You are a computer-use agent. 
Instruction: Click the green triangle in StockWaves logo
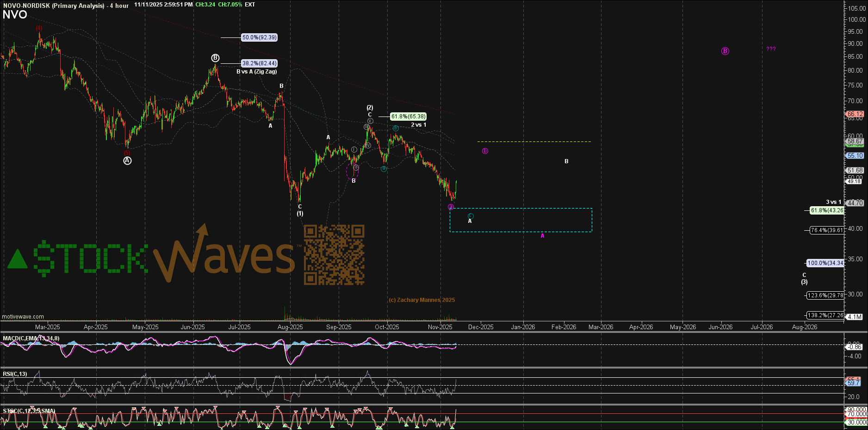click(18, 260)
